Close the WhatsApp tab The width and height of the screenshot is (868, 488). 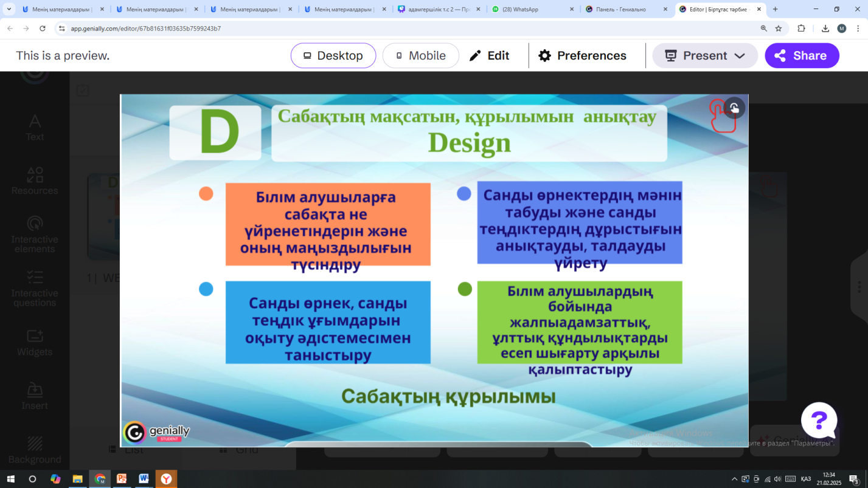pos(572,9)
